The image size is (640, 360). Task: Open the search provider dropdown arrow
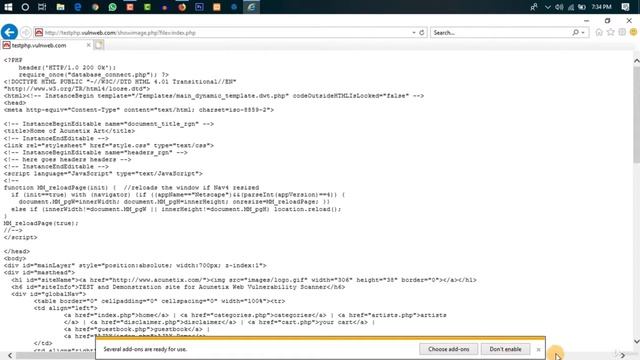(x=583, y=33)
